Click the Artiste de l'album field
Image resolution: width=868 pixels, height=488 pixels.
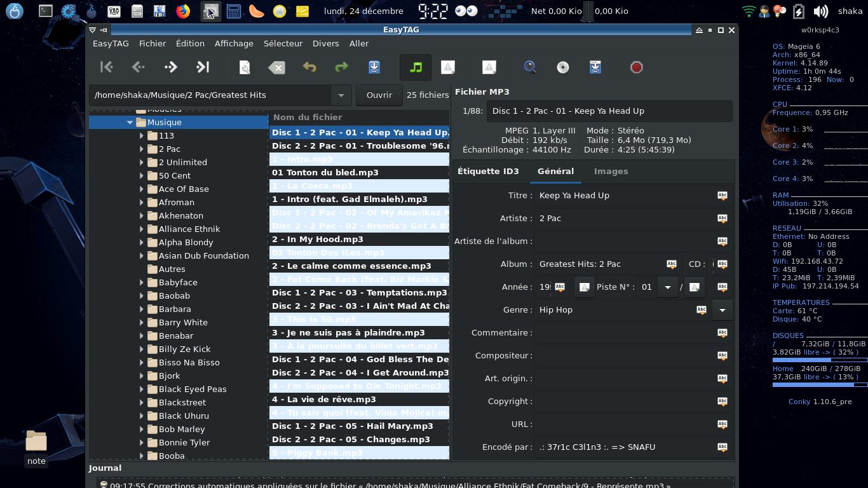point(624,241)
